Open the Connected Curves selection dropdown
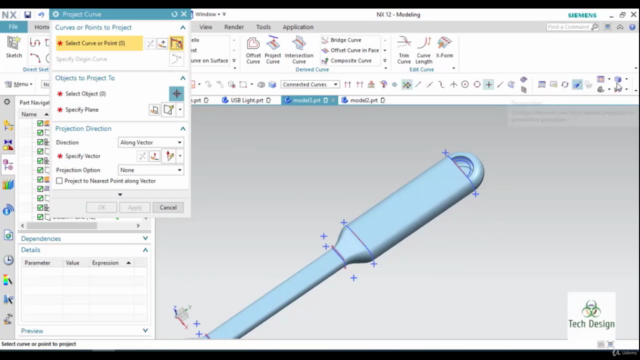640x360 pixels. 310,84
